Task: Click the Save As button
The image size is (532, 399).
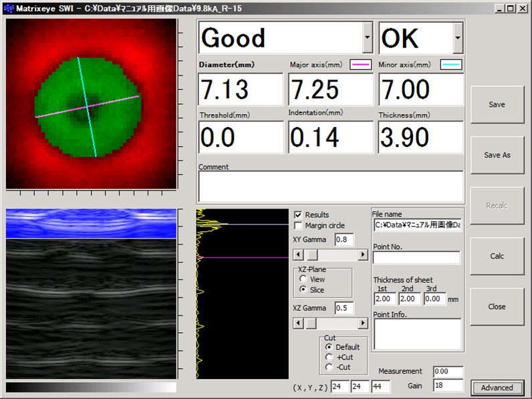Action: [497, 155]
